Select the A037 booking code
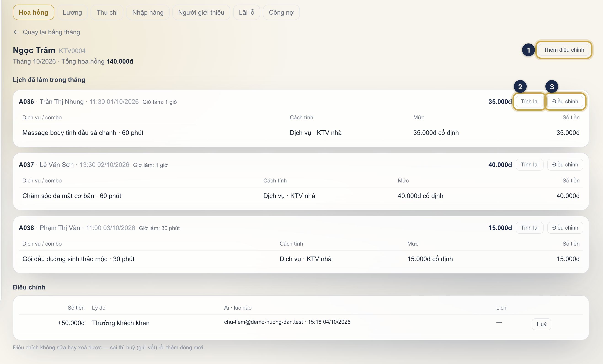Screen dimensions: 603x364 pos(27,165)
